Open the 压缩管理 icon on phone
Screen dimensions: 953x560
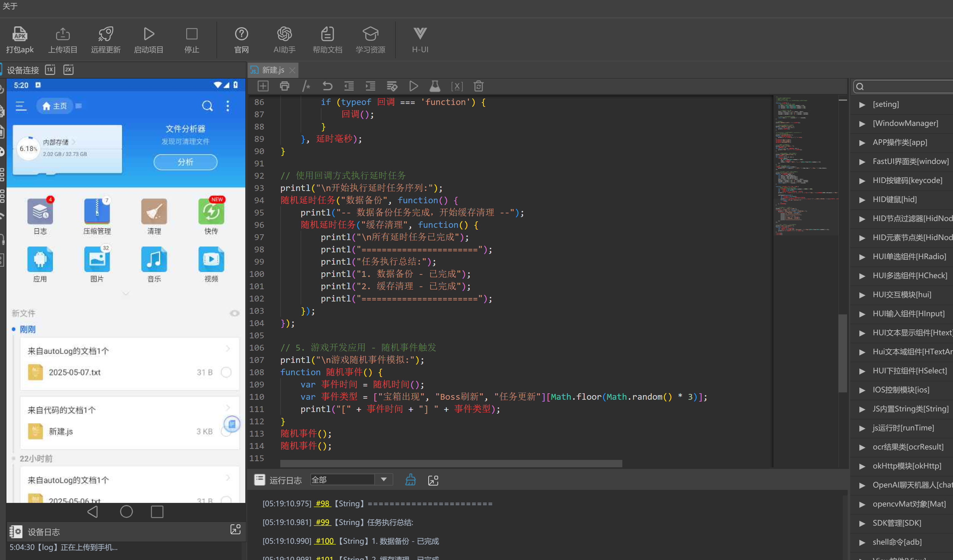point(97,211)
